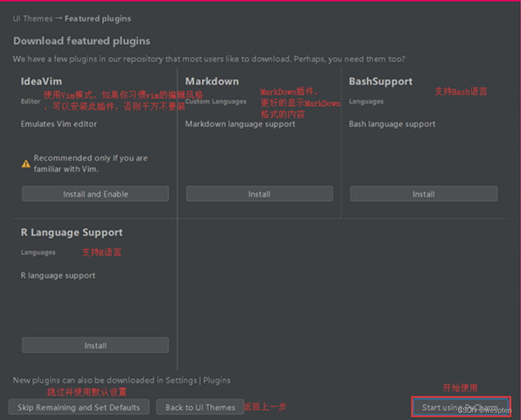Click the 'Editor' category label under IdeaVim

pos(30,101)
